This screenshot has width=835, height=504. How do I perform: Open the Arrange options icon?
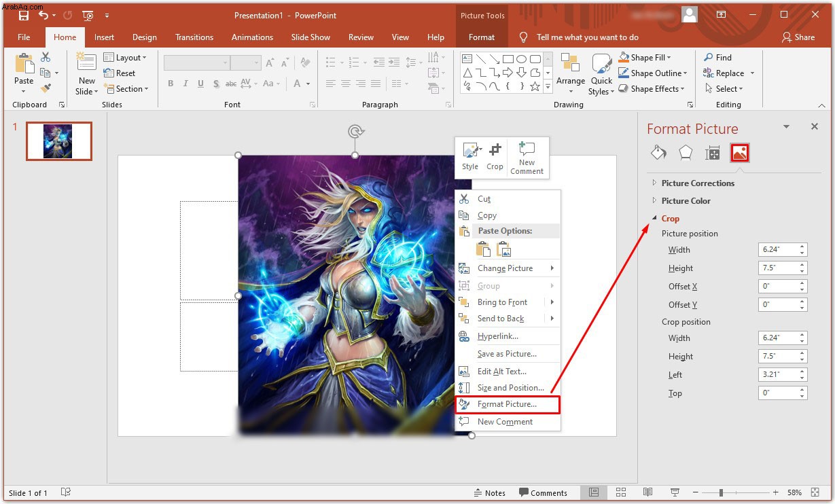pos(570,63)
